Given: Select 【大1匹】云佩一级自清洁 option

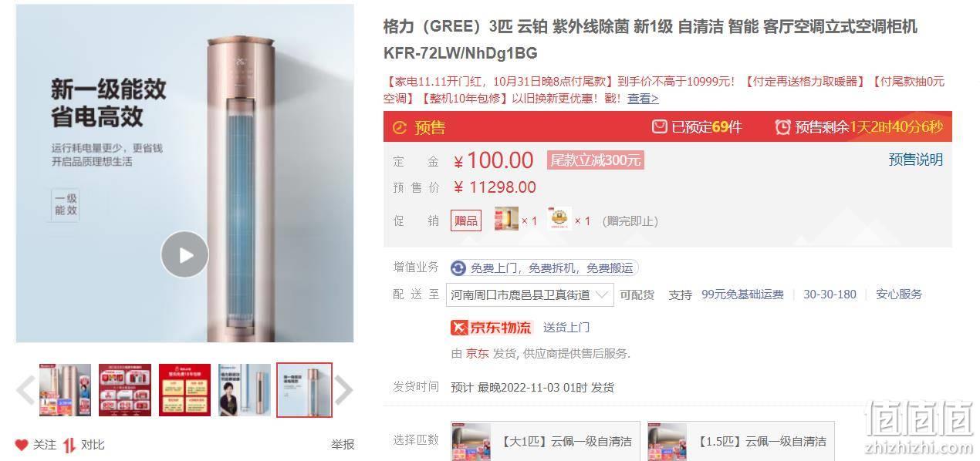Looking at the screenshot, I should click(x=546, y=441).
